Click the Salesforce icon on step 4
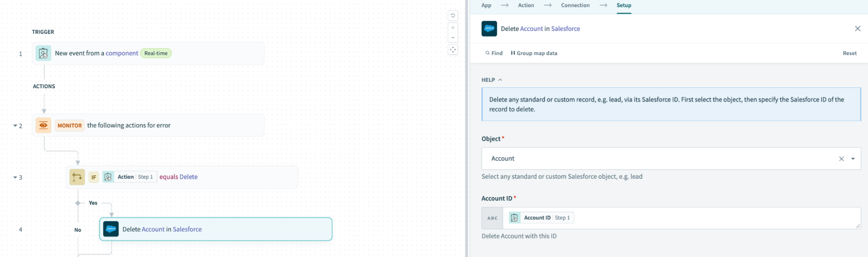 pyautogui.click(x=111, y=229)
